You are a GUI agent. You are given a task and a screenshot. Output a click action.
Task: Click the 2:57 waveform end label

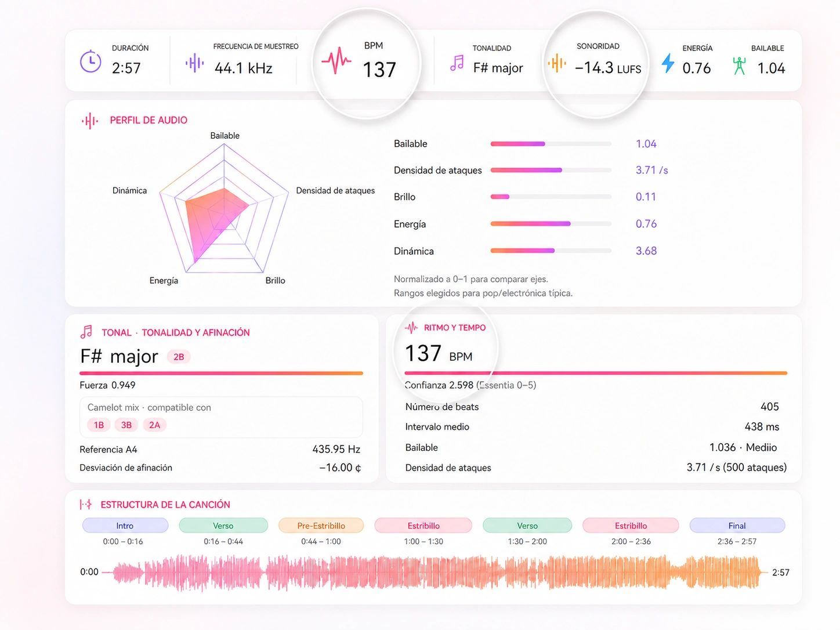point(781,573)
